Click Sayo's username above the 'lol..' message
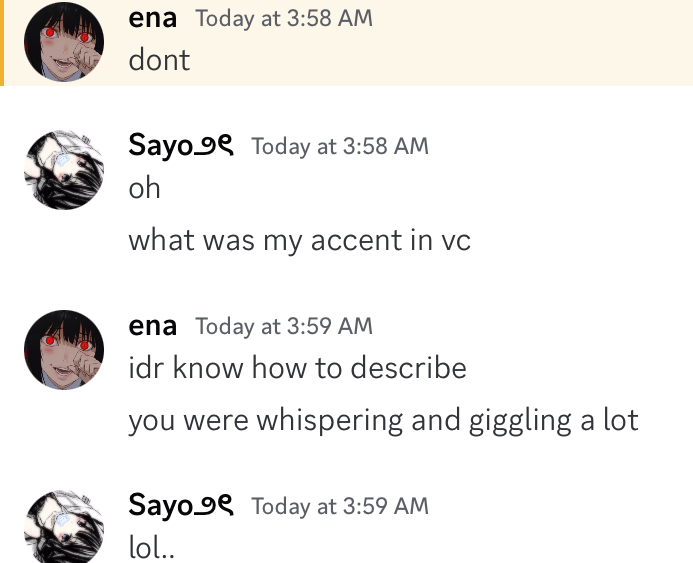This screenshot has height=563, width=693. click(x=180, y=506)
